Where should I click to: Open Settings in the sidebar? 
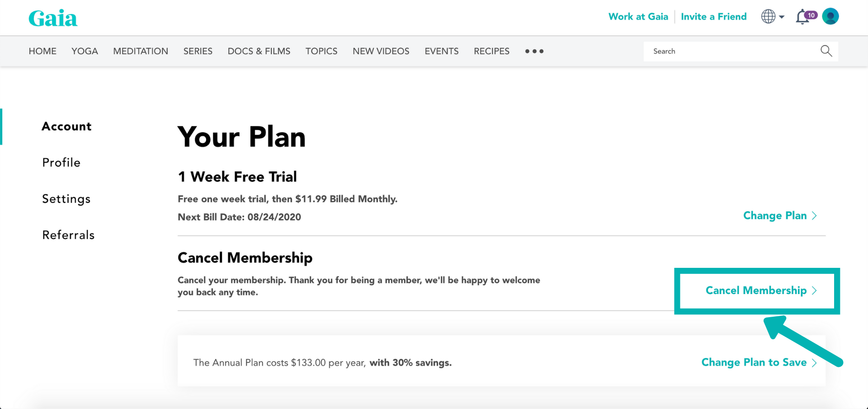pos(66,199)
